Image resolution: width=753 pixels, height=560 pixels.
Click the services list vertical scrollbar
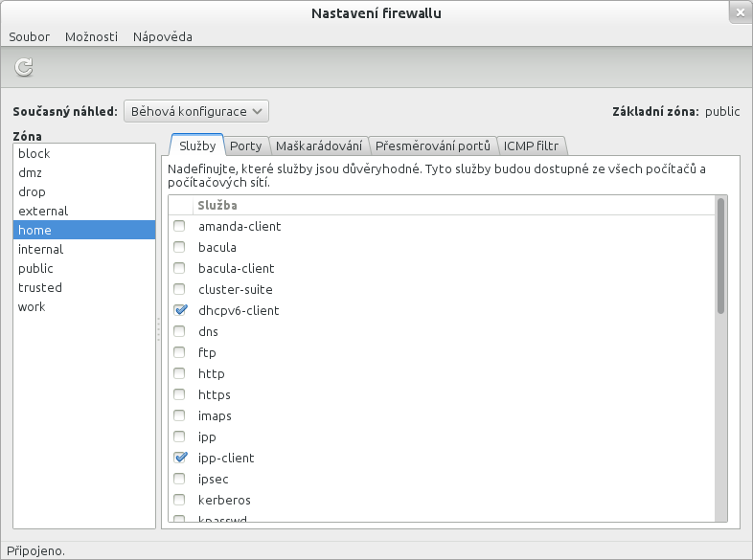coord(720,256)
